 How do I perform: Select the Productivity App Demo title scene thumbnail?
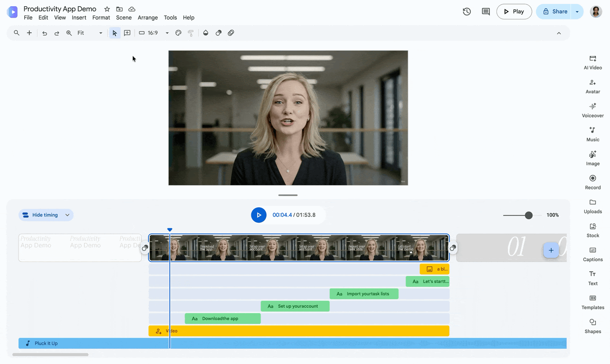80,248
